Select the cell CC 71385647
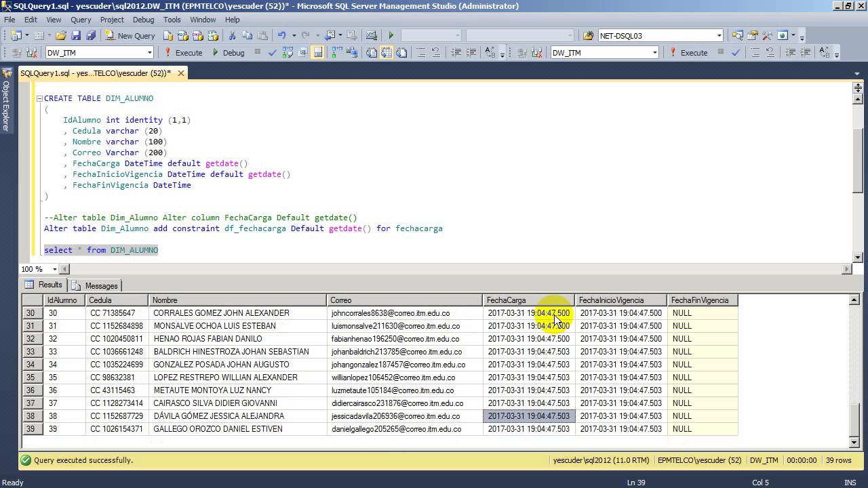The height and width of the screenshot is (488, 868). 117,313
